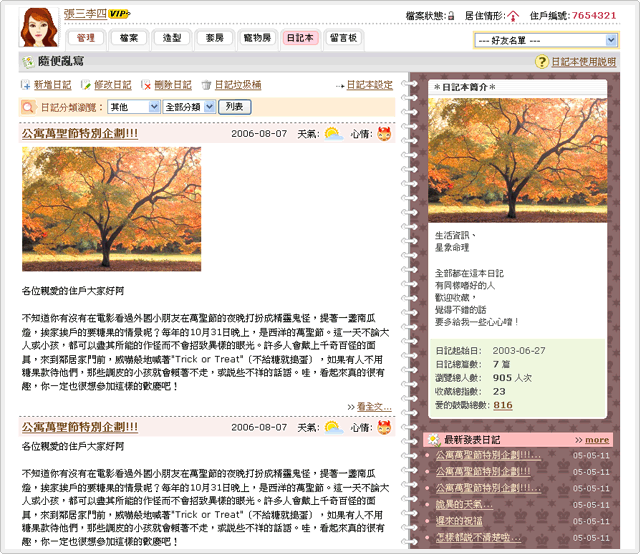Screen dimensions: 640x554
Task: Open the 寵物房 tab
Action: 258,38
